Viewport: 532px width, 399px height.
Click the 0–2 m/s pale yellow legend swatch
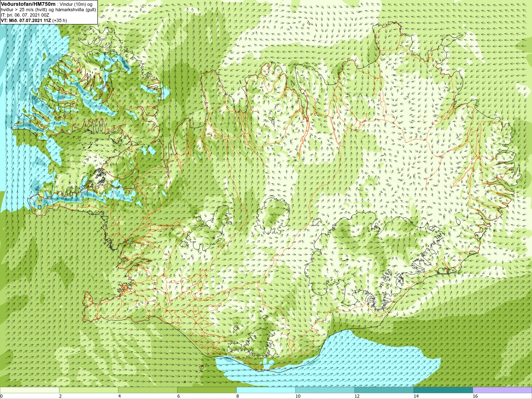30,390
